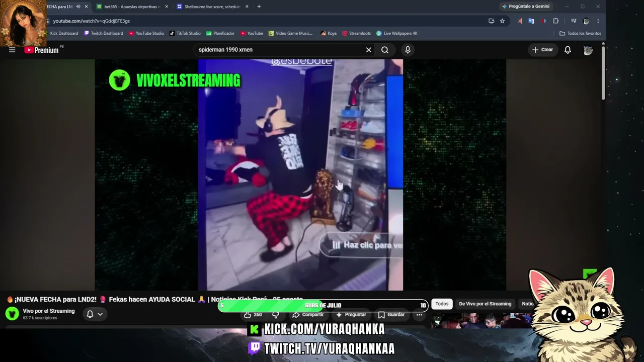Open the recommended video thumbnail below chips
644x362 pixels.
pos(480,320)
